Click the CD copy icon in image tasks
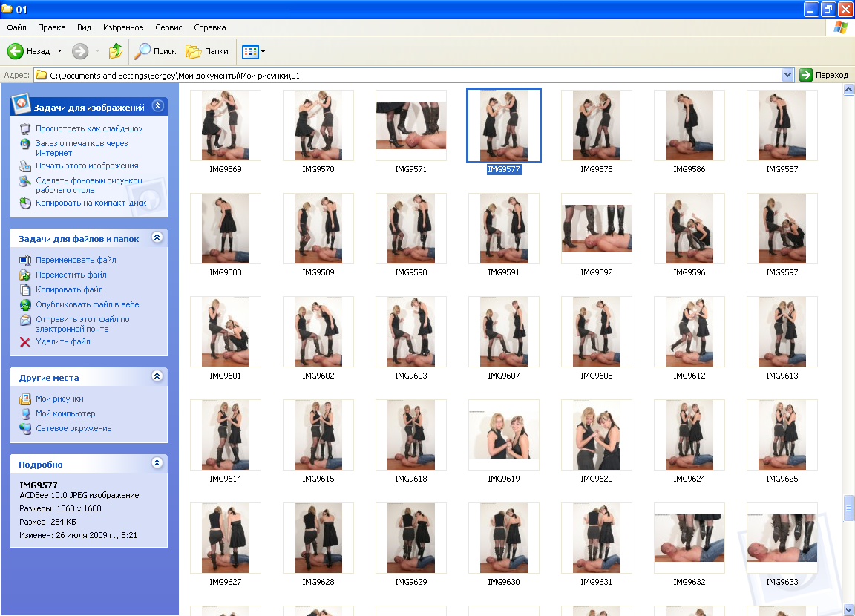 point(25,203)
